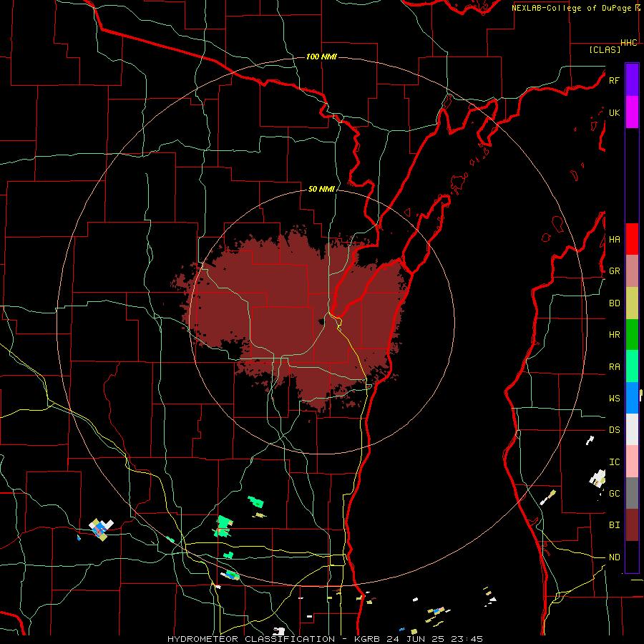Viewport: 644px width, 644px height.
Task: Select the GR pink legend swatch
Action: [632, 270]
